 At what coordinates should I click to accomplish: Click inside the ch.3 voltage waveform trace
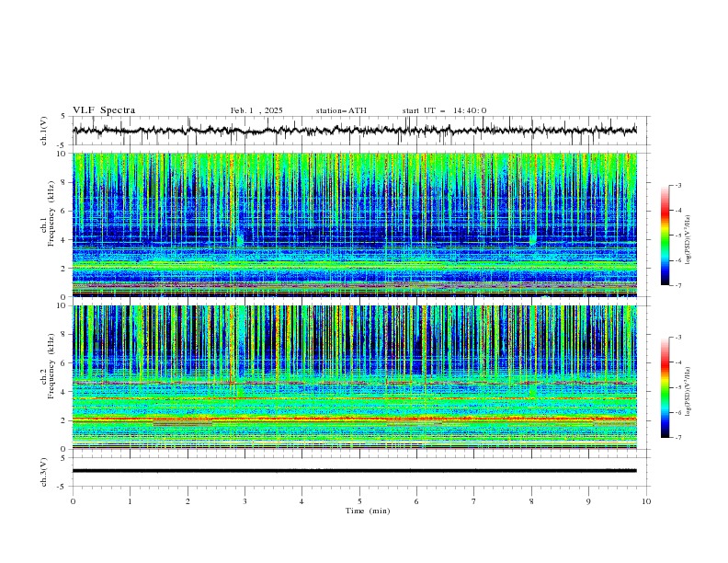tap(354, 471)
